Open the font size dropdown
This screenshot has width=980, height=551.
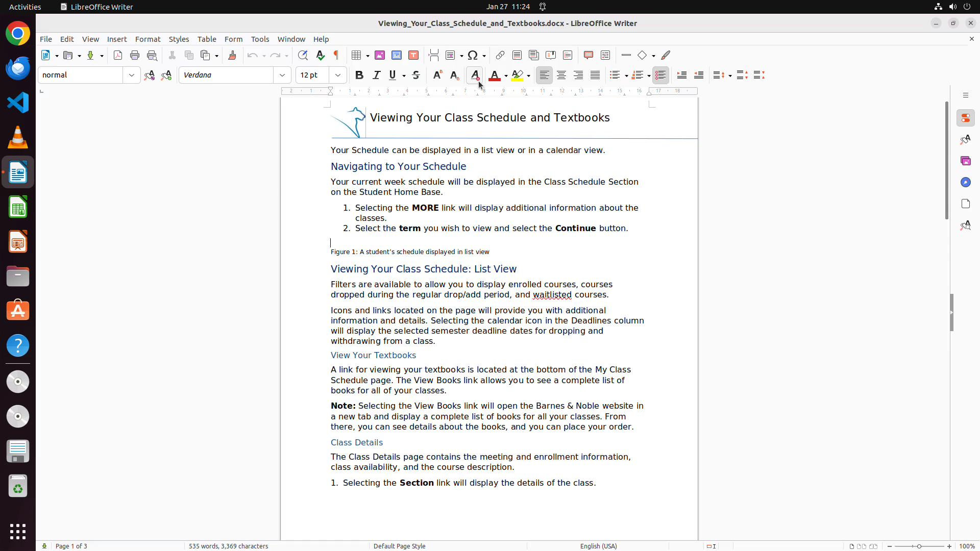pos(338,75)
